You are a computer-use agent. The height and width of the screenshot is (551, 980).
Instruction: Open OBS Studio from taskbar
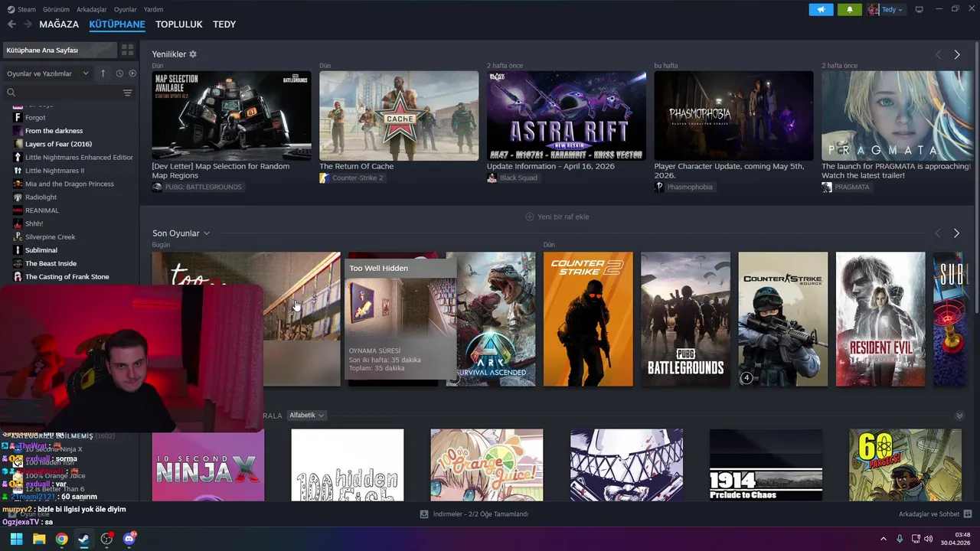[106, 539]
